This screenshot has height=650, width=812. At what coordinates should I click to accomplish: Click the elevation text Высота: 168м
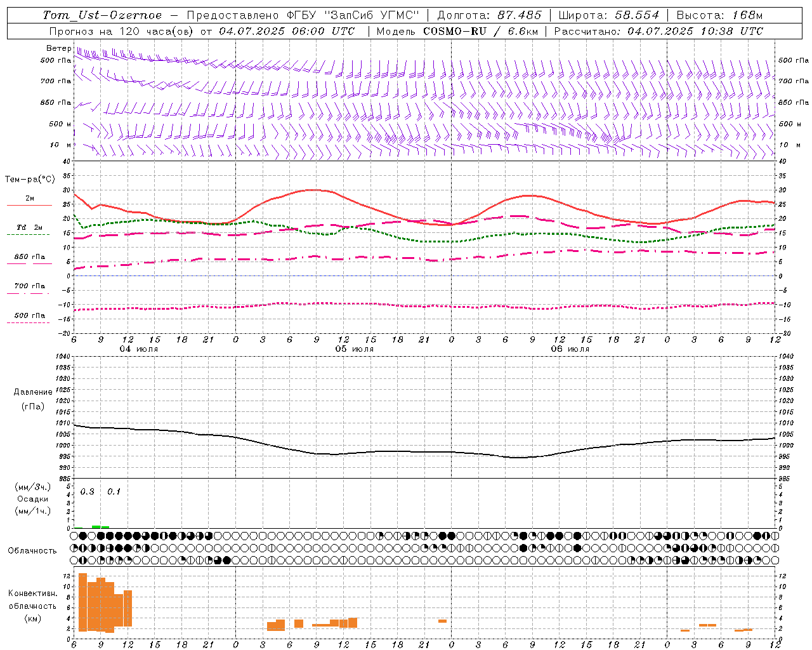click(719, 15)
